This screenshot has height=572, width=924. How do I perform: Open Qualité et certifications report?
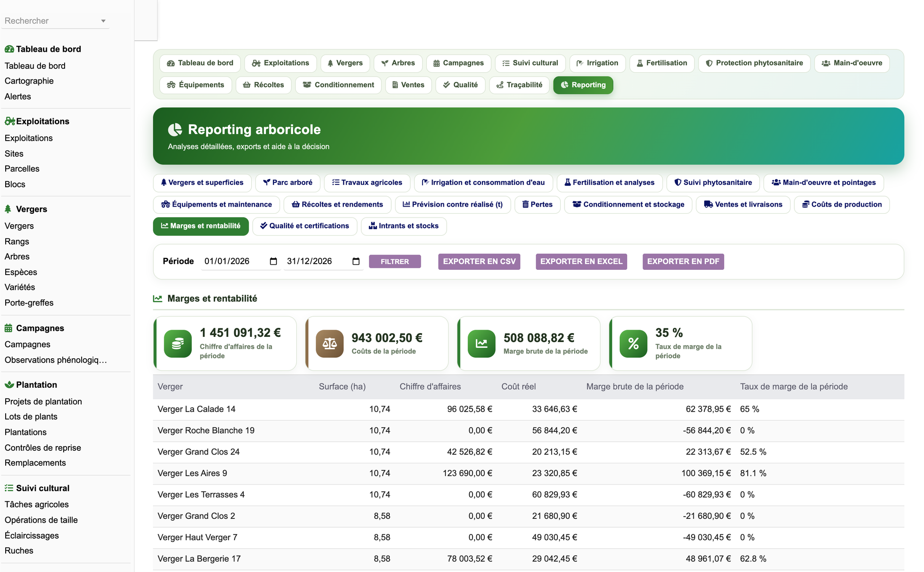tap(305, 227)
